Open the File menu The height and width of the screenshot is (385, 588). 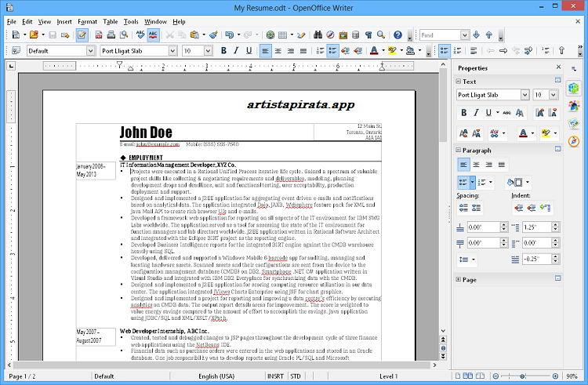click(11, 21)
